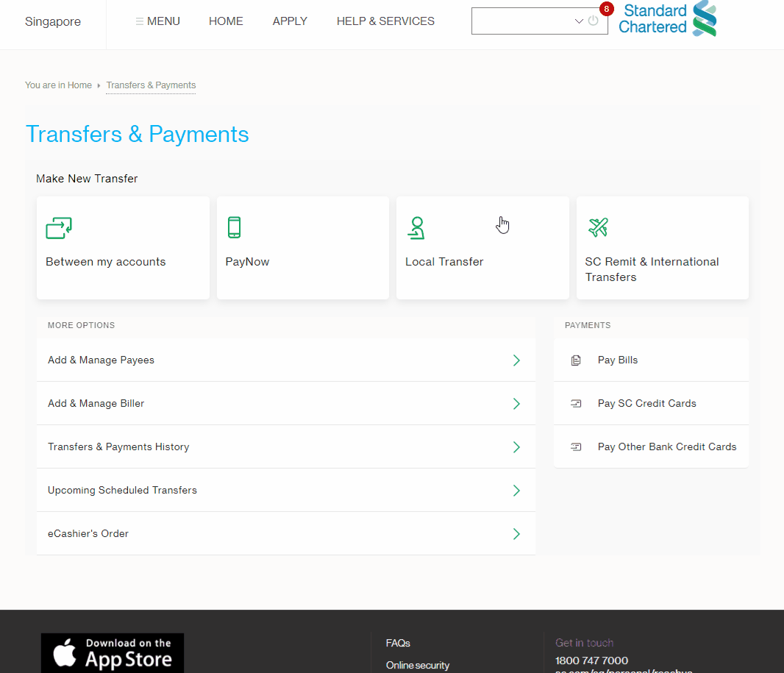Download app via App Store badge
This screenshot has height=673, width=784.
tap(113, 652)
